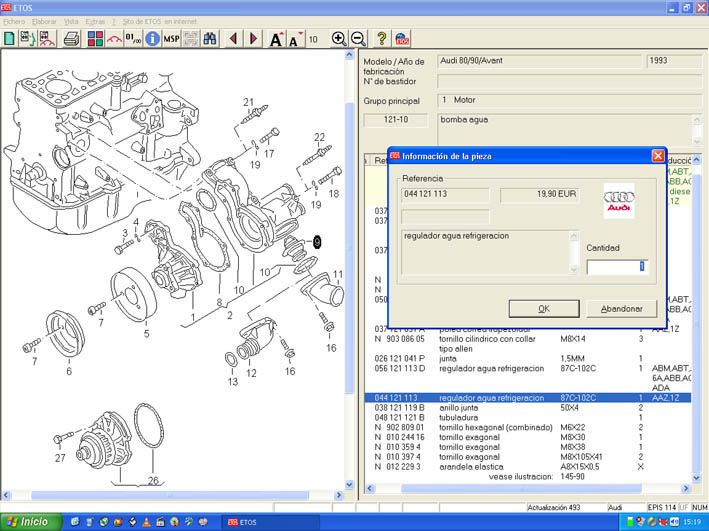Click the MSP toolbar button

[171, 38]
